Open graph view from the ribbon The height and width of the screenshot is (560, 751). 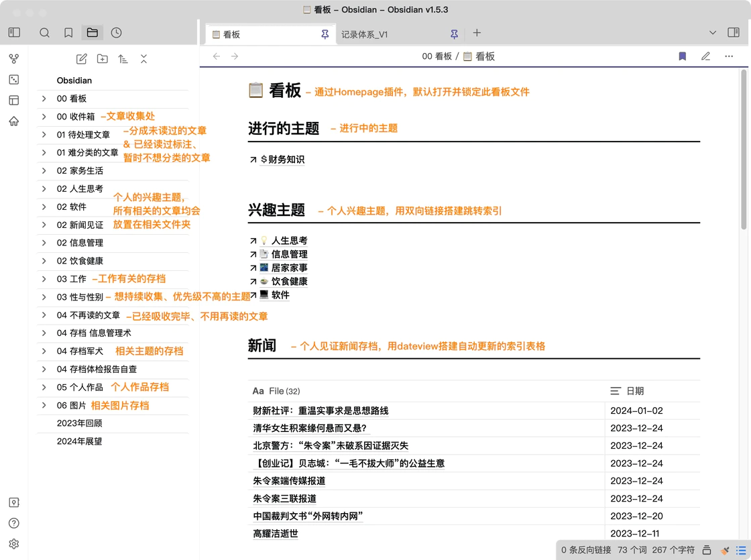(14, 59)
